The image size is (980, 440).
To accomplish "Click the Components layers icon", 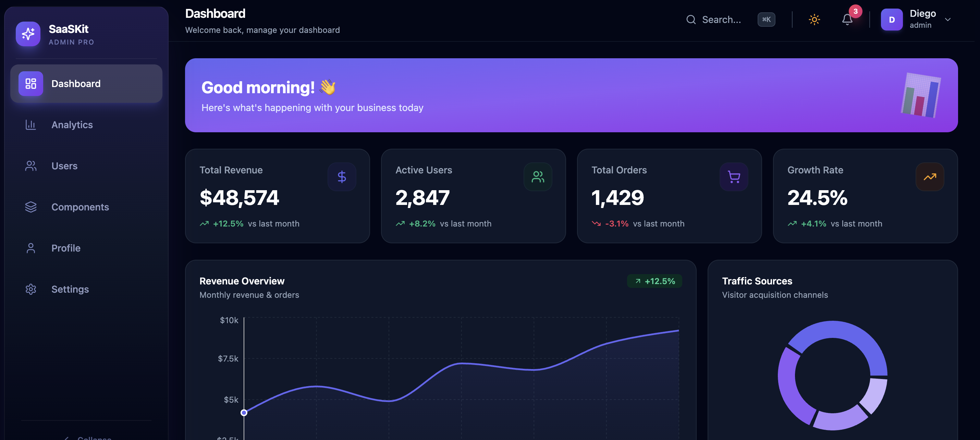I will [31, 207].
